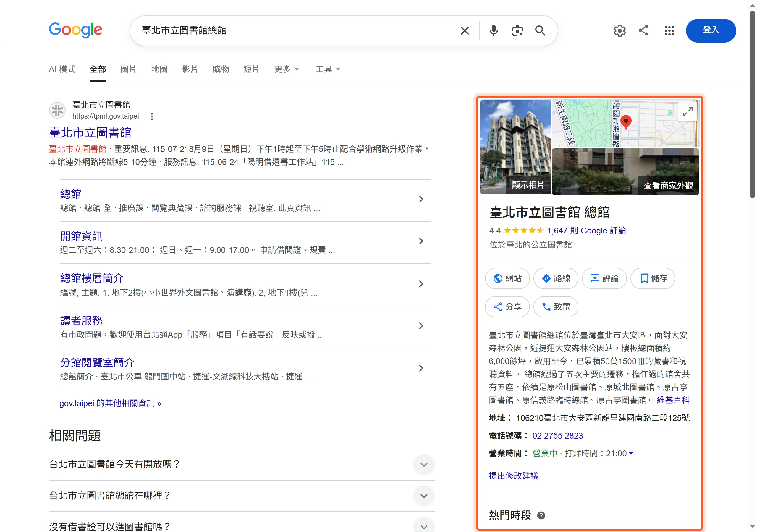The image size is (757, 532).
Task: Open quick settings gear icon
Action: click(619, 31)
